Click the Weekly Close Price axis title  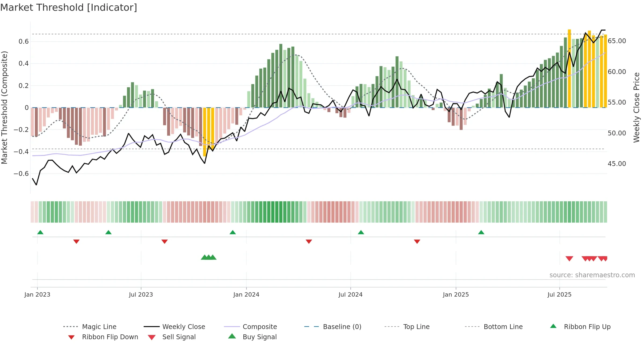click(636, 108)
